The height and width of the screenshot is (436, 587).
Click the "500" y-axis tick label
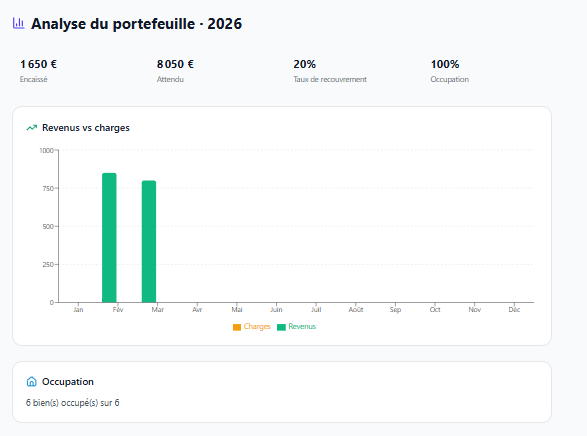click(48, 226)
